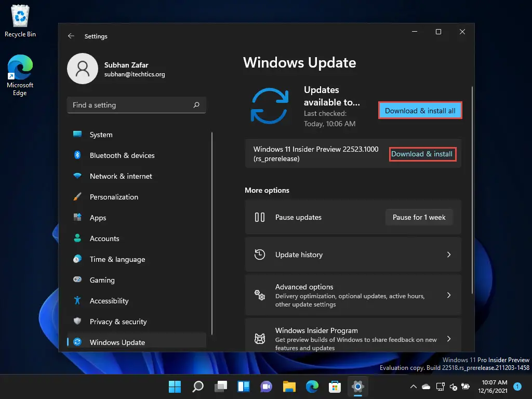Screen dimensions: 532x399
Task: Minimize the Settings window
Action: tap(414, 32)
